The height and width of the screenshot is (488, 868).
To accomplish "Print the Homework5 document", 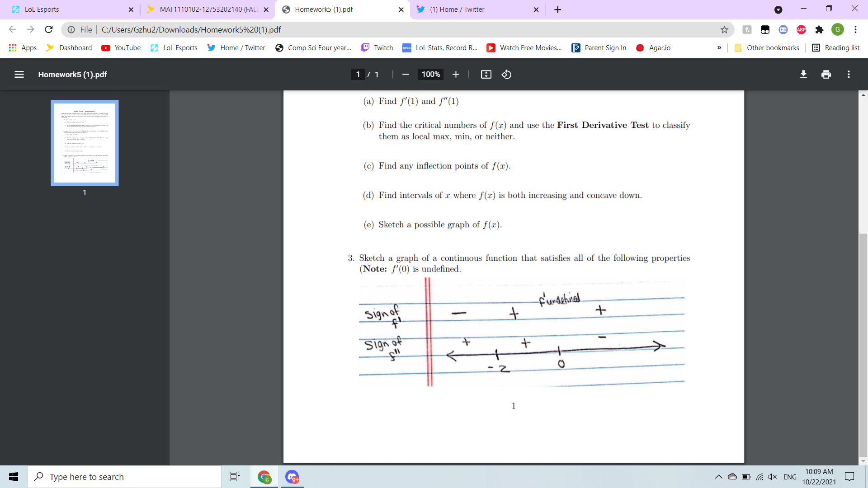I will pos(826,75).
